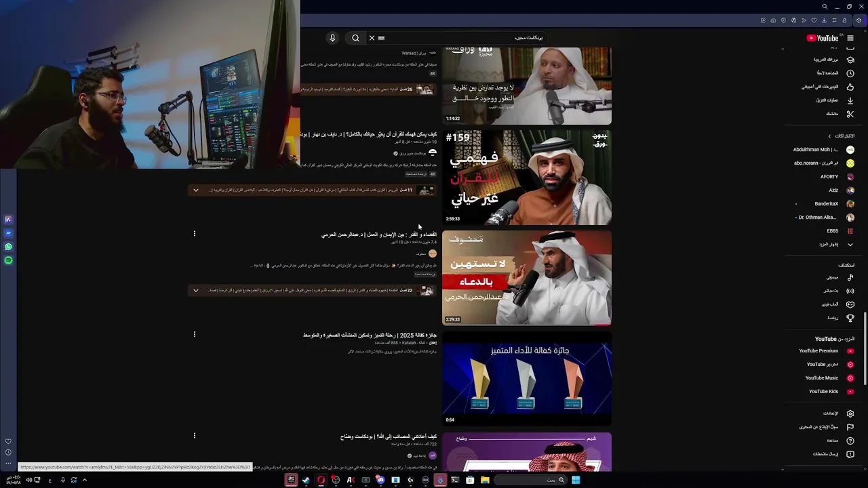Screen dimensions: 868x488
Task: Open Kafalah 2025 award video title
Action: (370, 335)
